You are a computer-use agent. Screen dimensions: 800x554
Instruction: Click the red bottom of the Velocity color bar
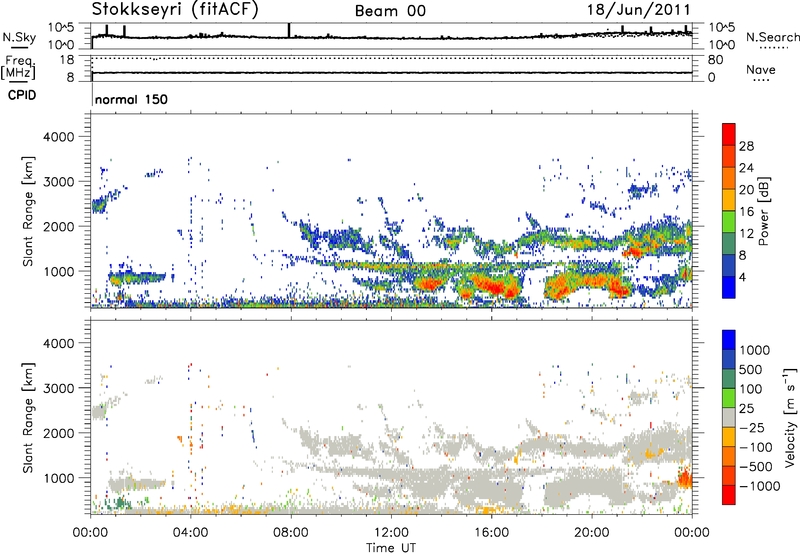pyautogui.click(x=729, y=495)
